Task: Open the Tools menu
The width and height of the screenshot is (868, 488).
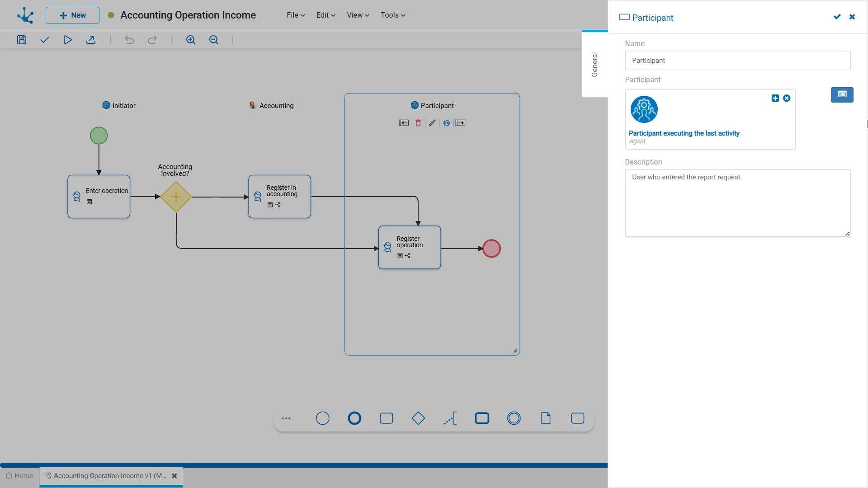Action: [x=393, y=15]
